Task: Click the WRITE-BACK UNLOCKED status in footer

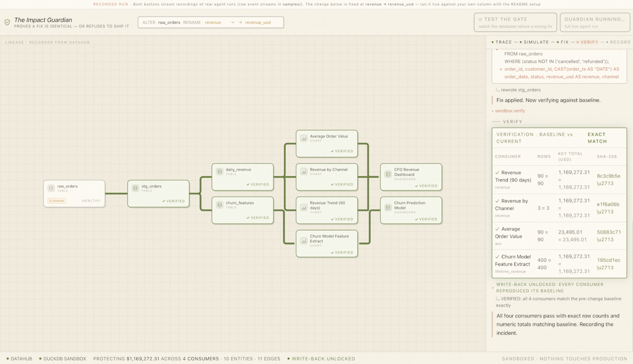Action: [321, 359]
